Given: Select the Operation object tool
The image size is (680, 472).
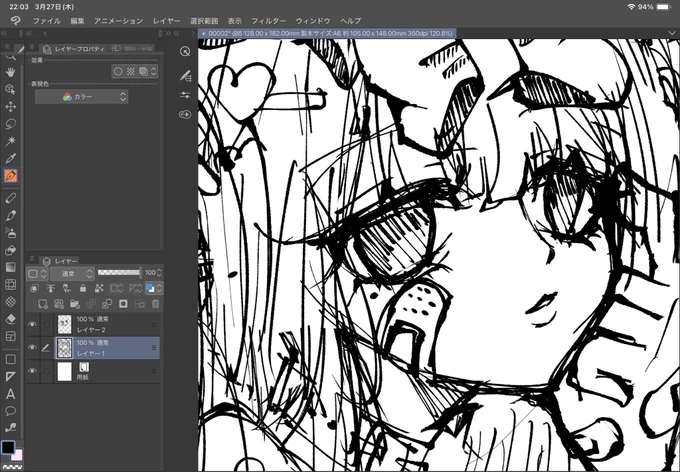Looking at the screenshot, I should click(x=10, y=89).
